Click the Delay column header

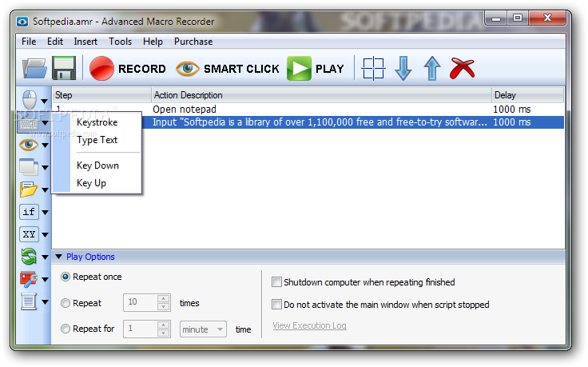click(x=527, y=95)
